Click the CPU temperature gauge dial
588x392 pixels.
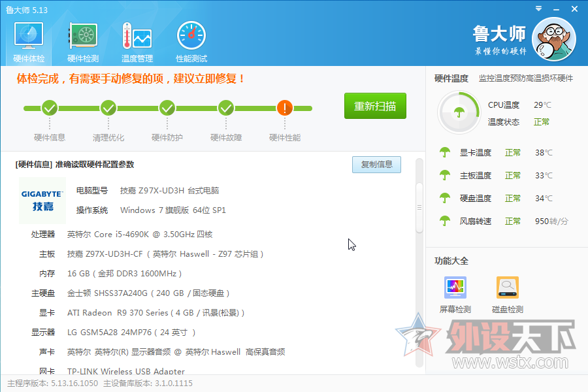point(459,112)
